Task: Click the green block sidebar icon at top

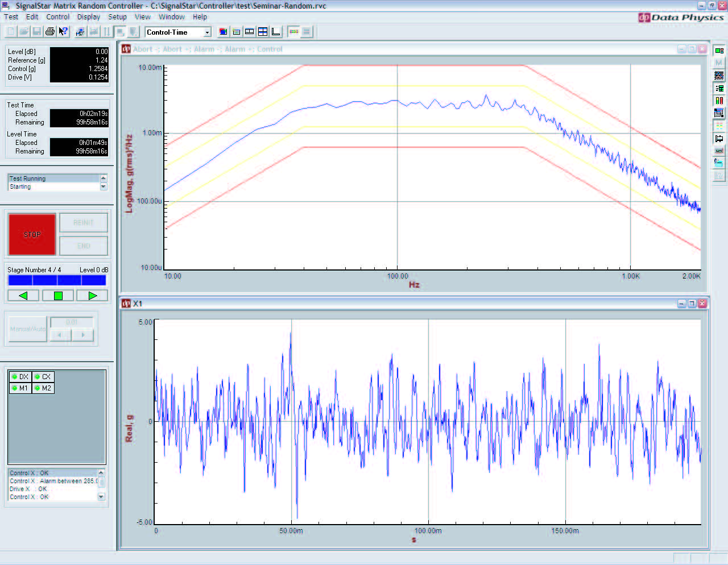Action: (x=719, y=51)
